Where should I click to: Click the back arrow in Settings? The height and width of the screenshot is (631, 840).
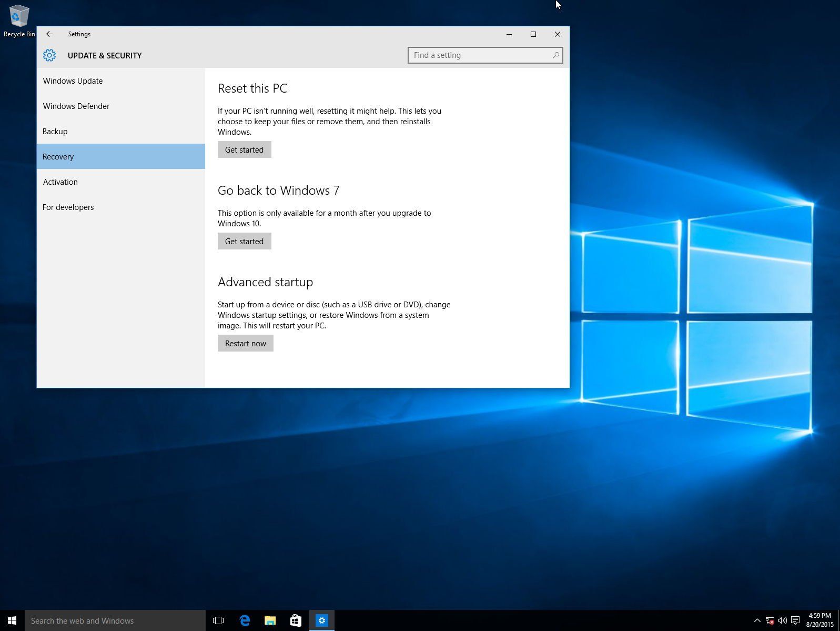(49, 34)
